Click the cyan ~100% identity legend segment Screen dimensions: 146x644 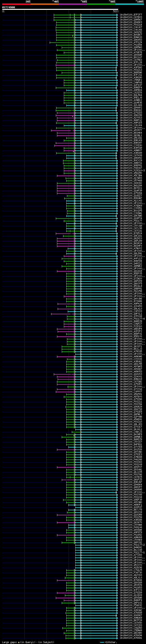pyautogui.click(x=130, y=4)
